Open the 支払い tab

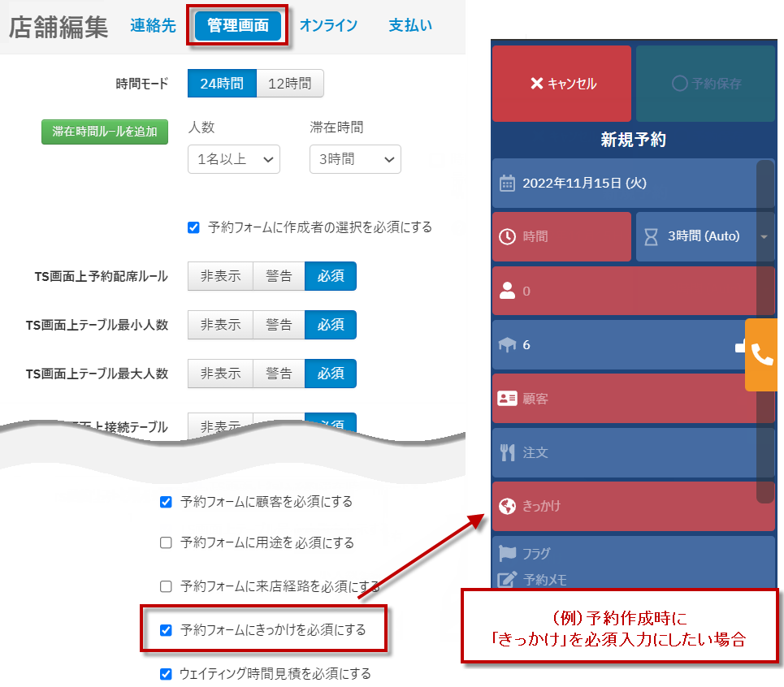(x=410, y=25)
